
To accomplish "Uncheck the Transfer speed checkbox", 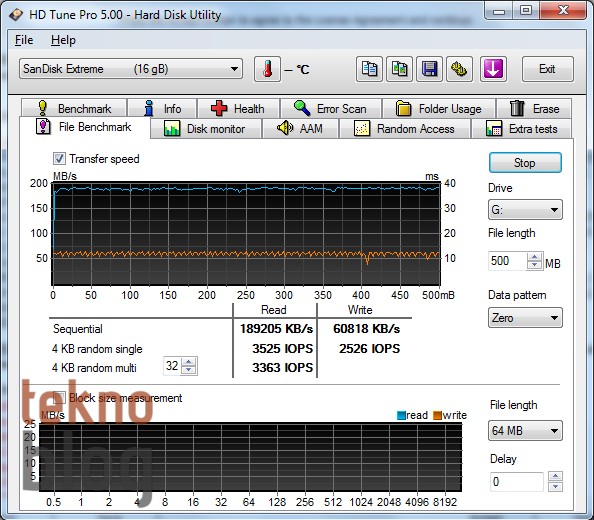I will pos(59,159).
